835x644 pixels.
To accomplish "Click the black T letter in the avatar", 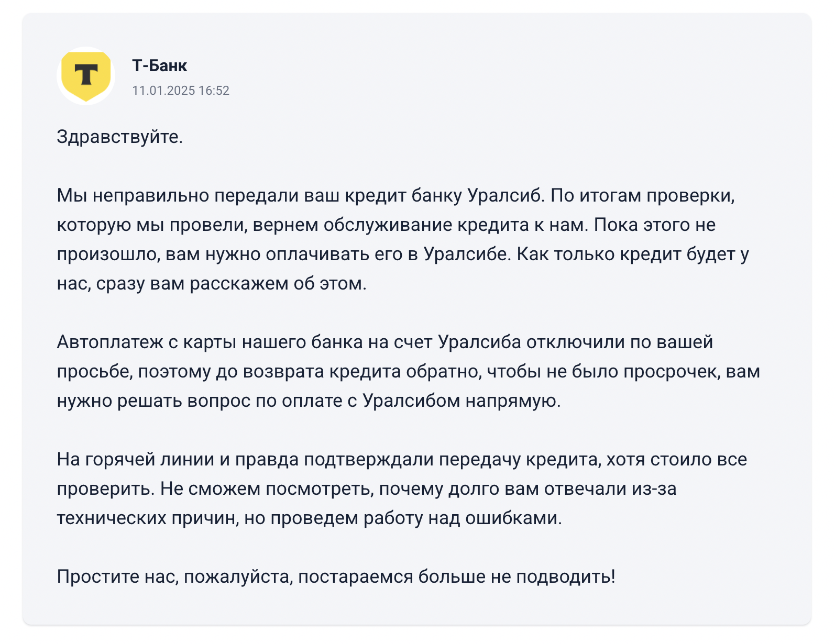I will pos(86,74).
